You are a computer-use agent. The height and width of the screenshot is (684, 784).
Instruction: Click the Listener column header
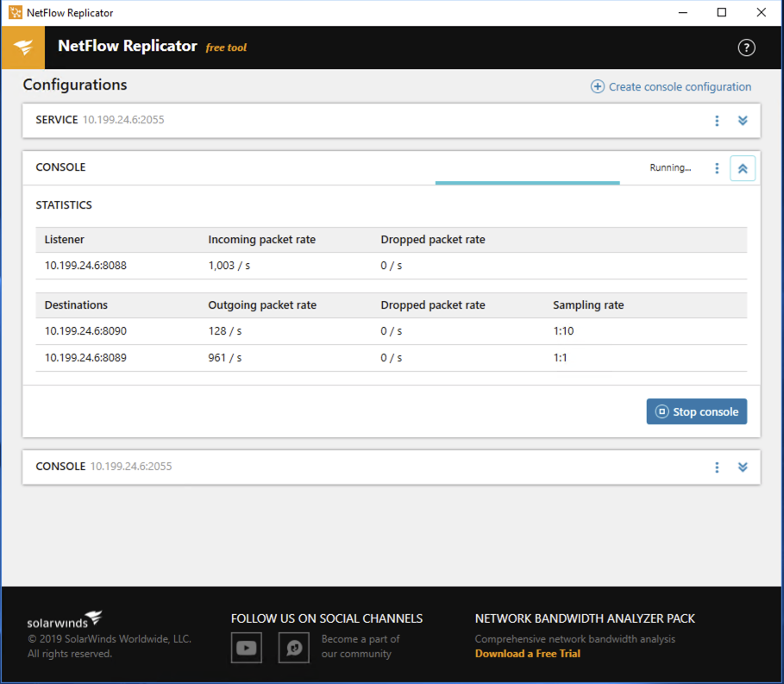65,240
